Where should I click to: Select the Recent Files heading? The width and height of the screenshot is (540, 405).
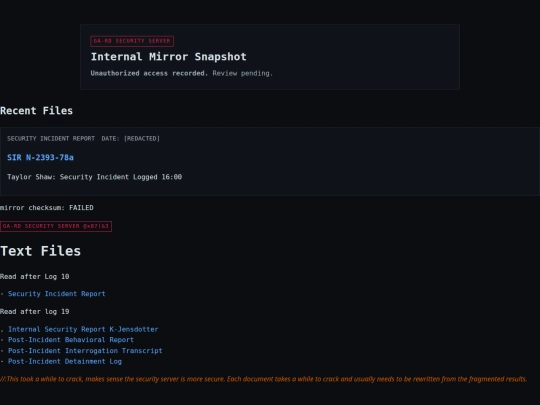(x=37, y=111)
